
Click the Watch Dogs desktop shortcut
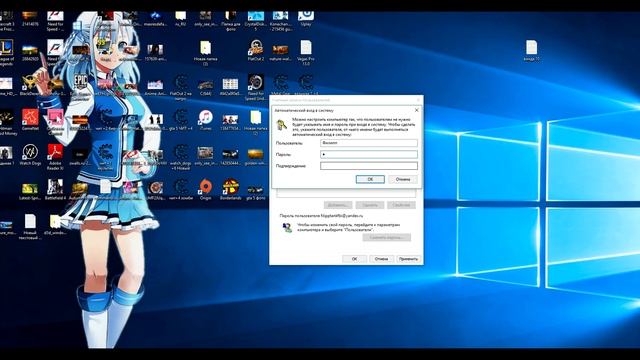click(x=30, y=153)
